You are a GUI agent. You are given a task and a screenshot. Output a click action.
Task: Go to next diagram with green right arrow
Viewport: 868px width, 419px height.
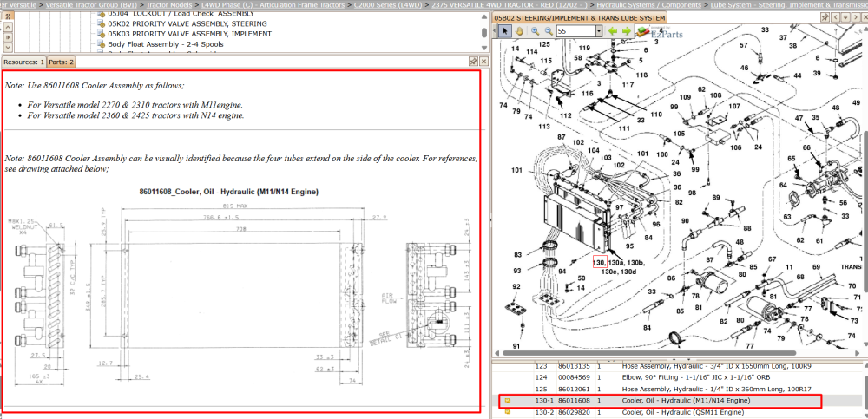(627, 31)
